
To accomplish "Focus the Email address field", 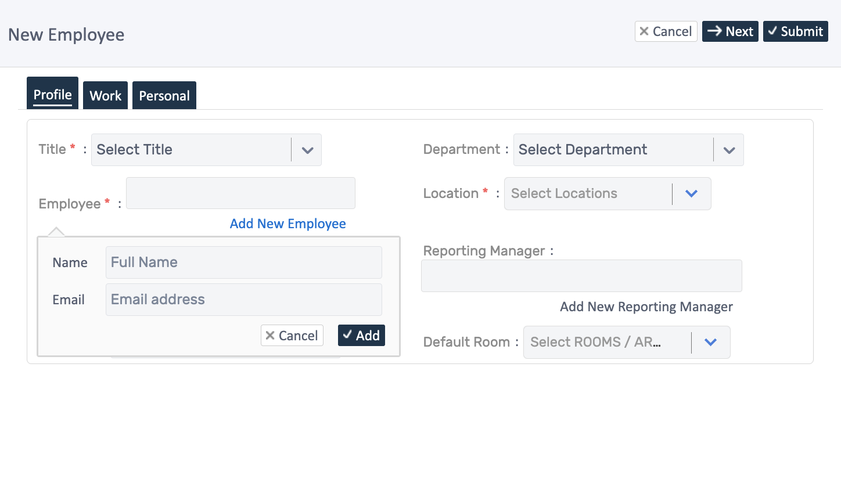I will click(x=243, y=300).
